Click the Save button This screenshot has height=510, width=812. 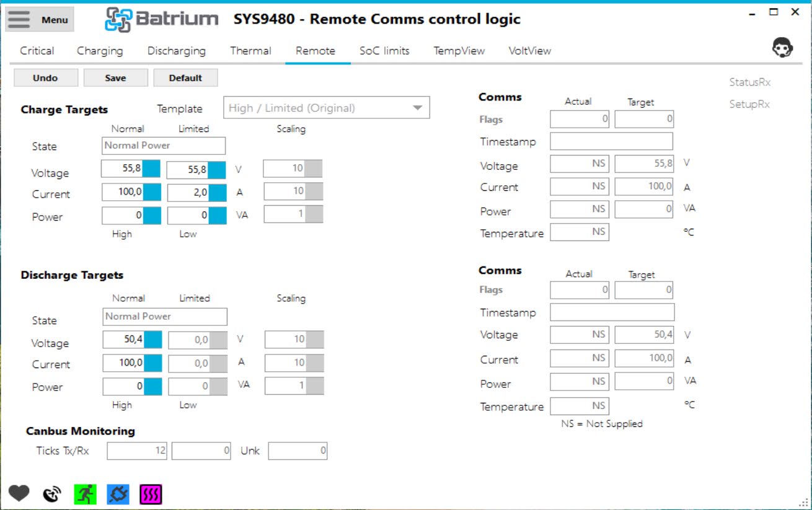pyautogui.click(x=115, y=77)
